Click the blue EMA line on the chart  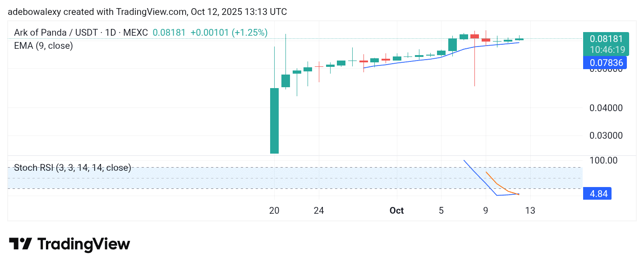coord(406,62)
